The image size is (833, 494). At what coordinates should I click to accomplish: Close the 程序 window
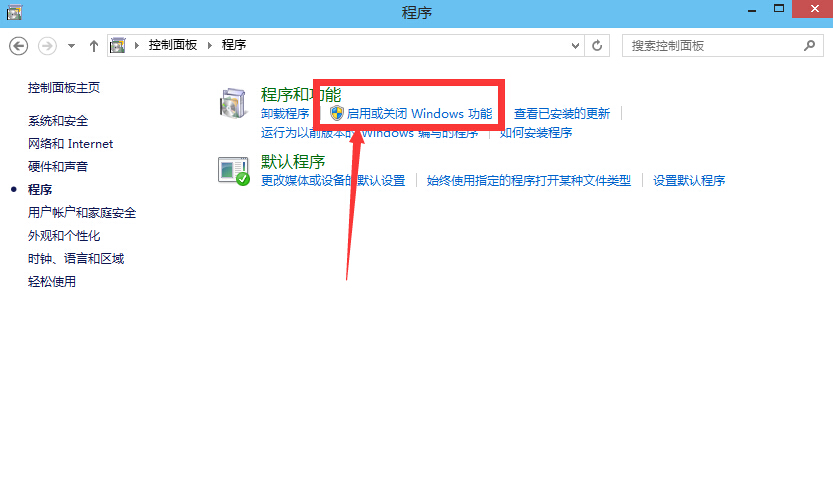[814, 9]
